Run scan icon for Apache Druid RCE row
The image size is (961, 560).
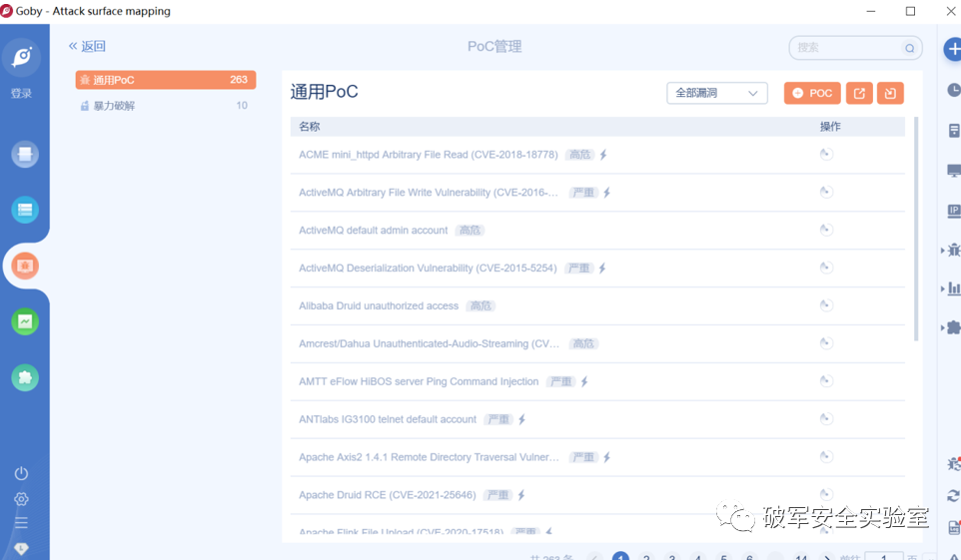tap(826, 494)
